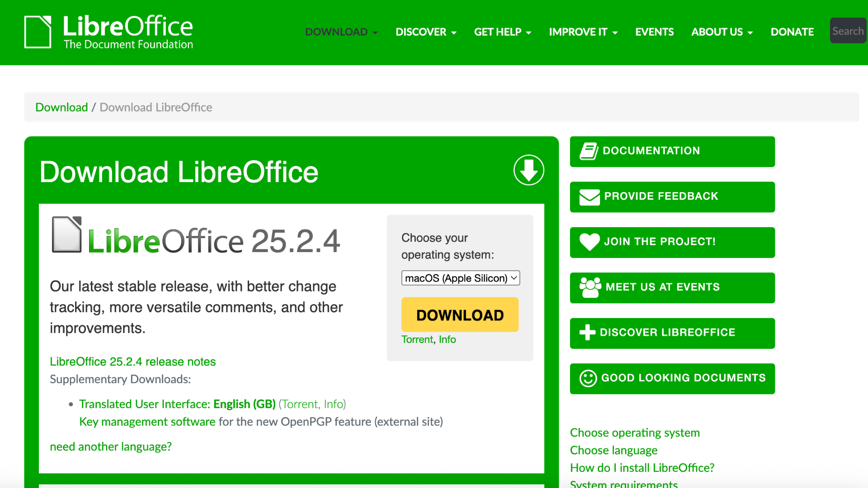Follow the Download breadcrumb link
The image size is (868, 488).
pyautogui.click(x=61, y=107)
